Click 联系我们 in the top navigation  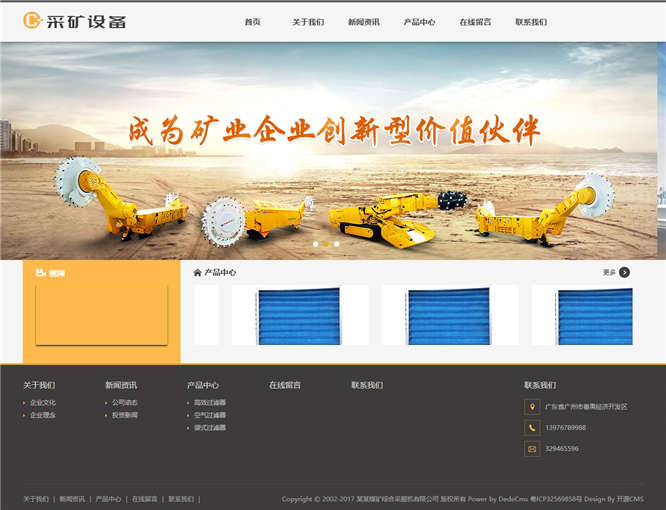531,22
